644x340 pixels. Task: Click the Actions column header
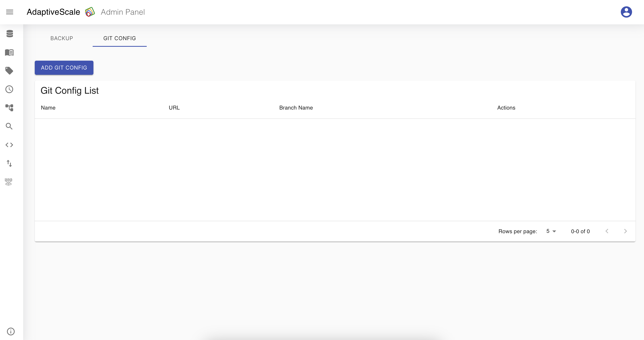point(506,108)
